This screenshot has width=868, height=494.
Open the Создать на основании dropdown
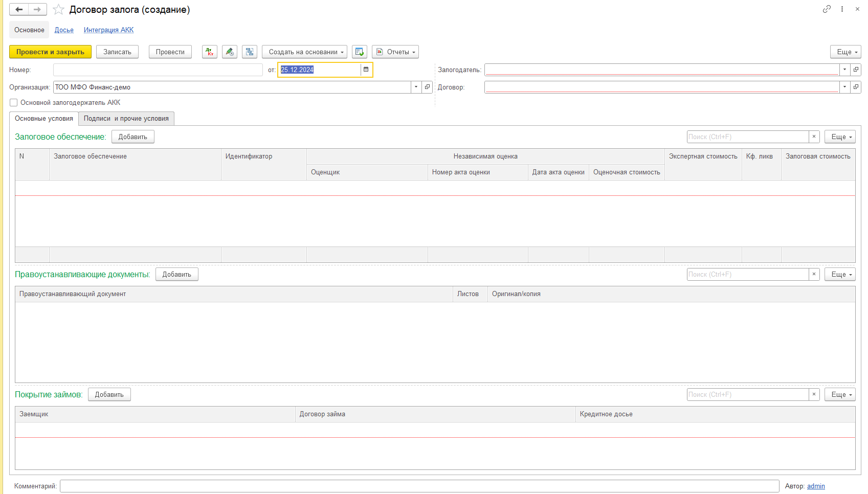[x=304, y=52]
